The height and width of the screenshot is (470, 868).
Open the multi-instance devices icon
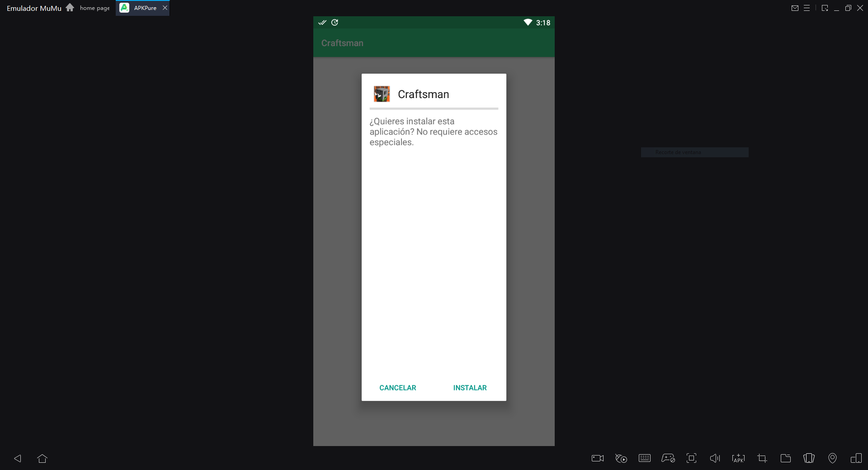coord(856,458)
